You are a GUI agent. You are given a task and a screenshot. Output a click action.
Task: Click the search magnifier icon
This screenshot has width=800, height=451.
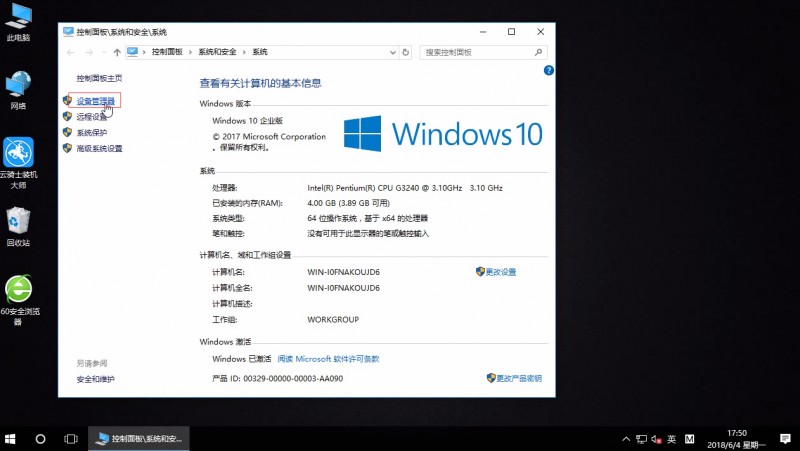[538, 52]
